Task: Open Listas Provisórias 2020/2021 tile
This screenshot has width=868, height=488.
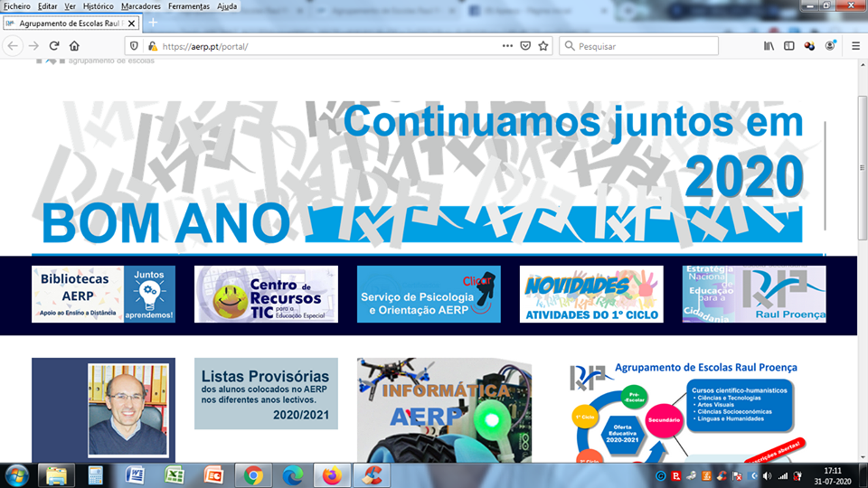Action: coord(266,393)
